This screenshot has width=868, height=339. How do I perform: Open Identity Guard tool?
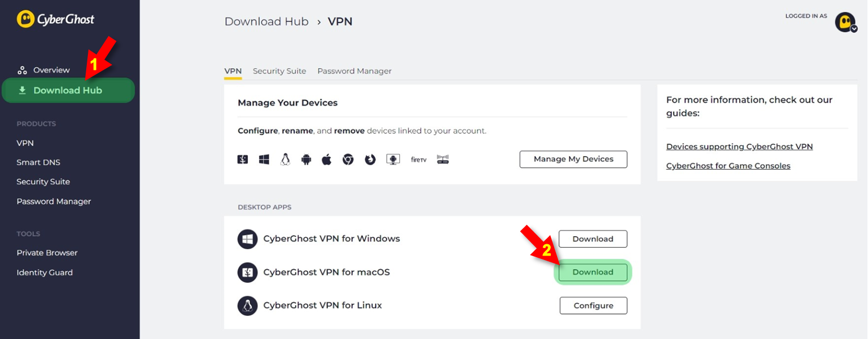45,273
